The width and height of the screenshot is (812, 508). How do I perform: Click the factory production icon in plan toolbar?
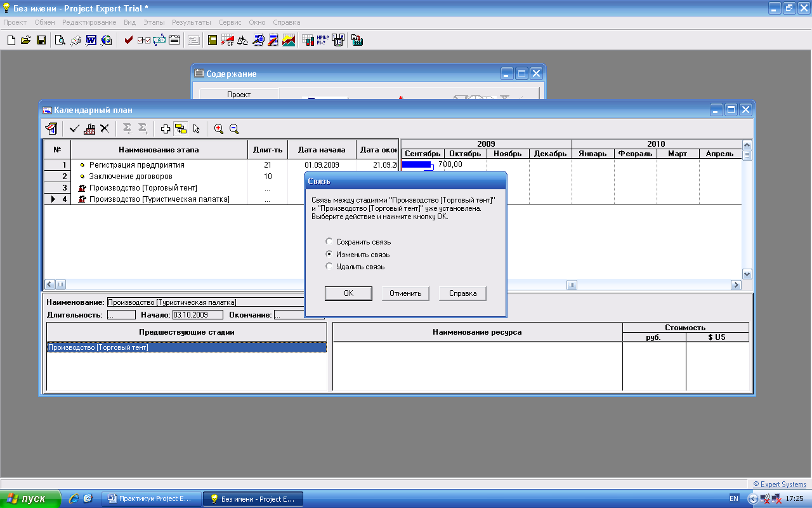[89, 128]
